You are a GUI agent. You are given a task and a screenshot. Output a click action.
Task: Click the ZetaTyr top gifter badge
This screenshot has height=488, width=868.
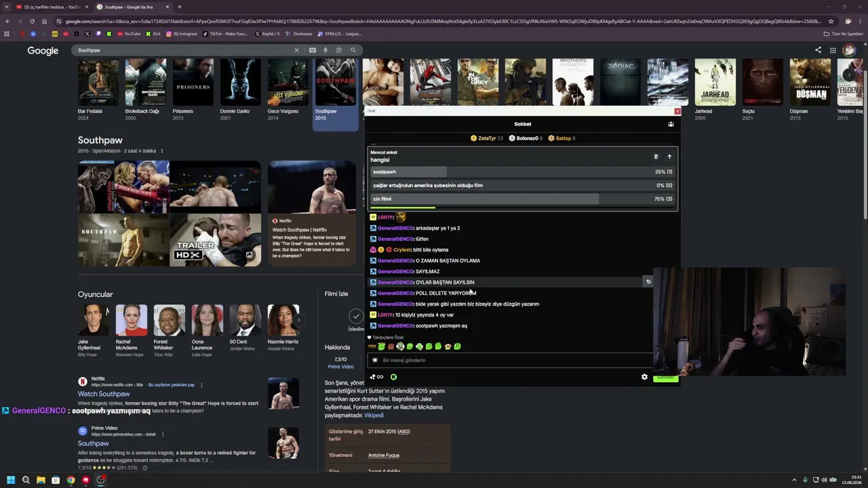click(x=487, y=138)
